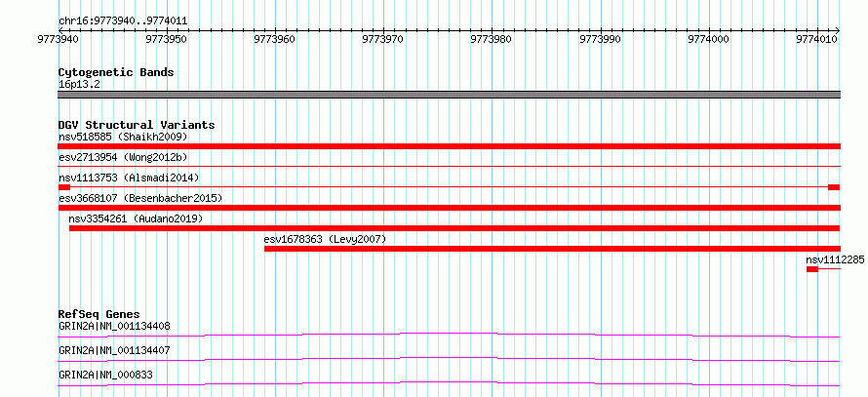The image size is (868, 397).
Task: Click ruler position 9773990
Action: coord(601,39)
